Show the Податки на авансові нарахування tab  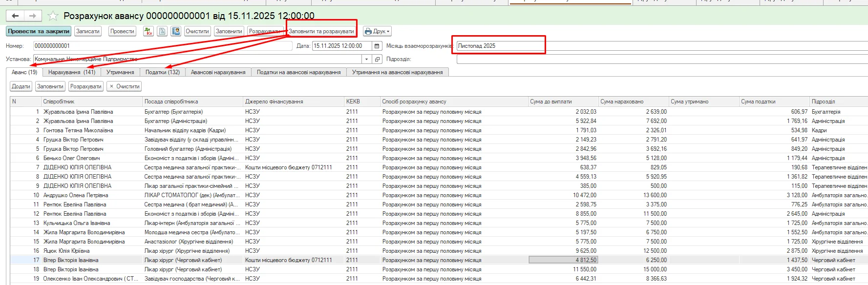click(299, 72)
